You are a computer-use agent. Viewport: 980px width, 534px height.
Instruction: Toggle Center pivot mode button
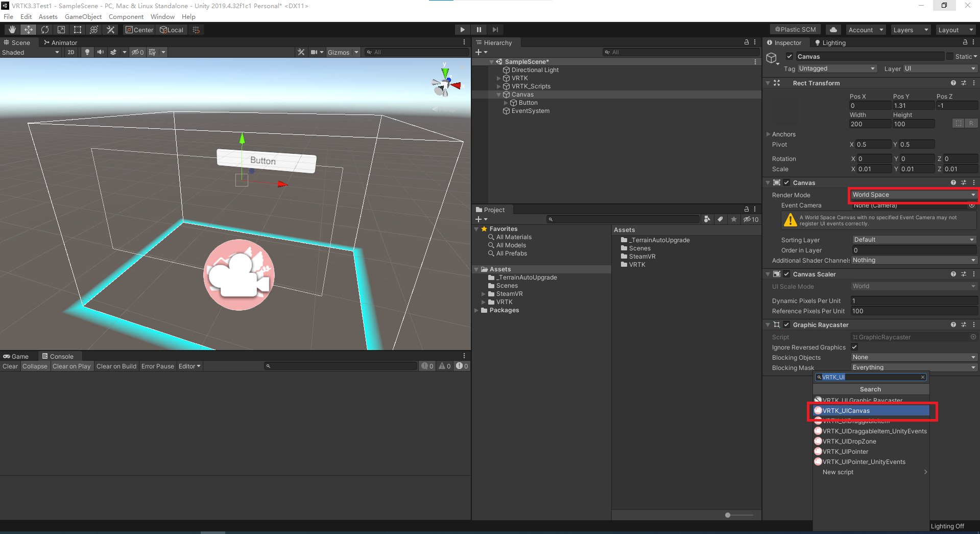[x=139, y=30]
